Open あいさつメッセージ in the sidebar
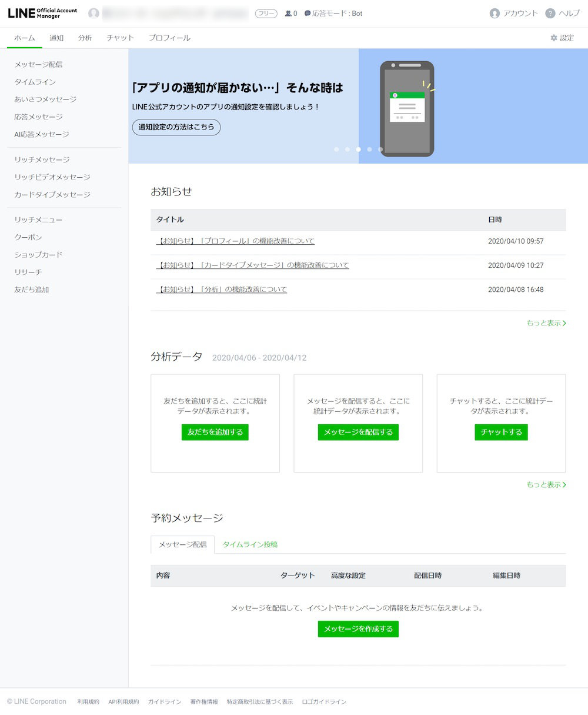 (x=45, y=99)
